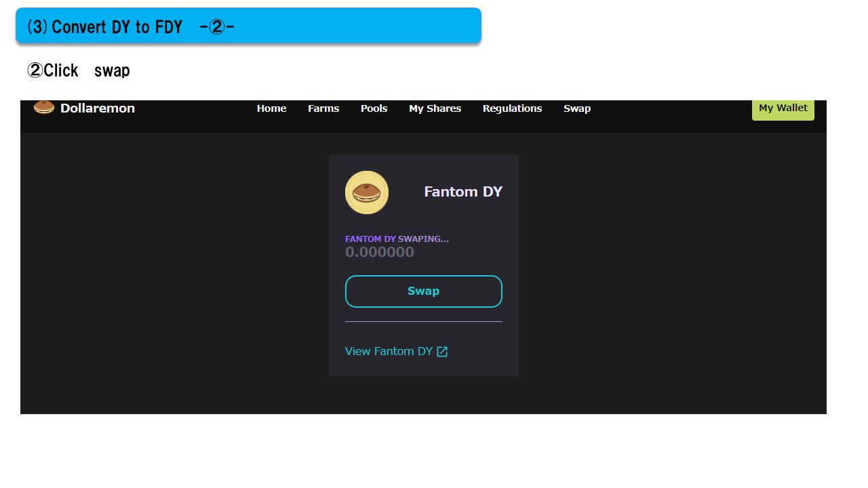868x488 pixels.
Task: Open the Pools navigation item
Action: 374,108
